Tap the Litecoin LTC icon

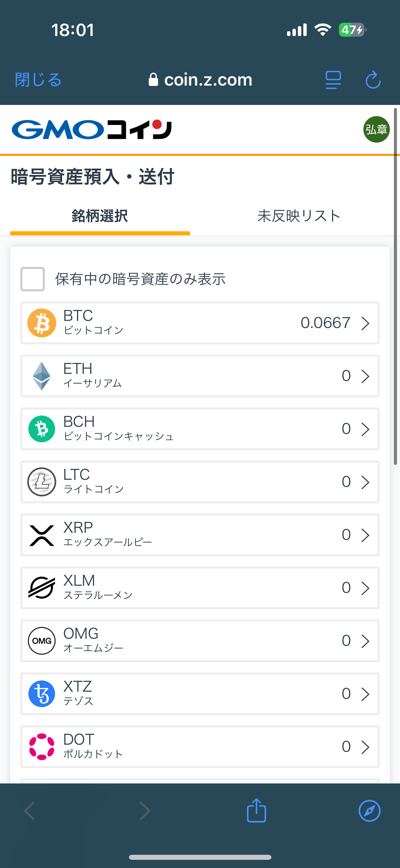click(42, 482)
